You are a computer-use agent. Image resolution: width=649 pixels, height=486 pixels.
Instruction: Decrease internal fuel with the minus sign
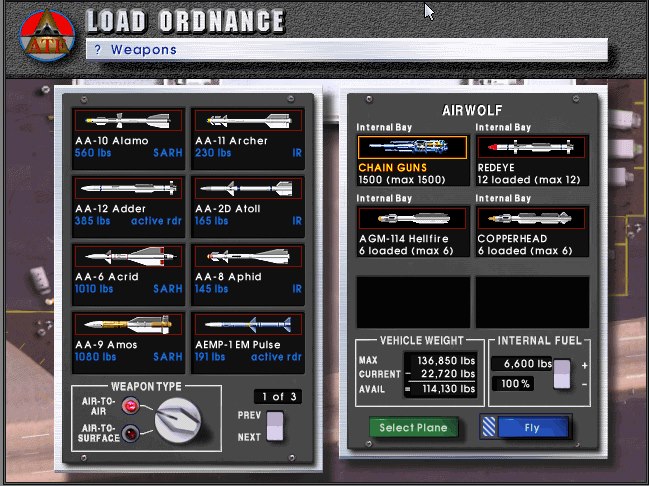584,385
